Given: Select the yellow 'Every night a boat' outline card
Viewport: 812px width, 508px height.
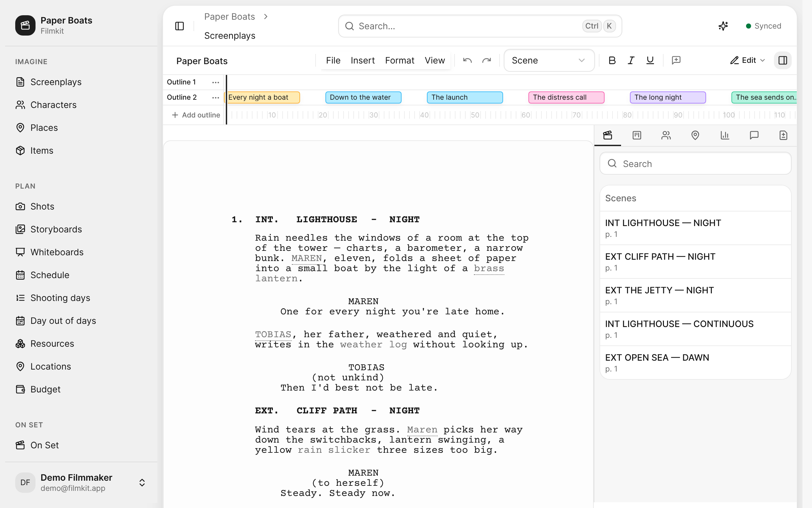Looking at the screenshot, I should tap(262, 97).
